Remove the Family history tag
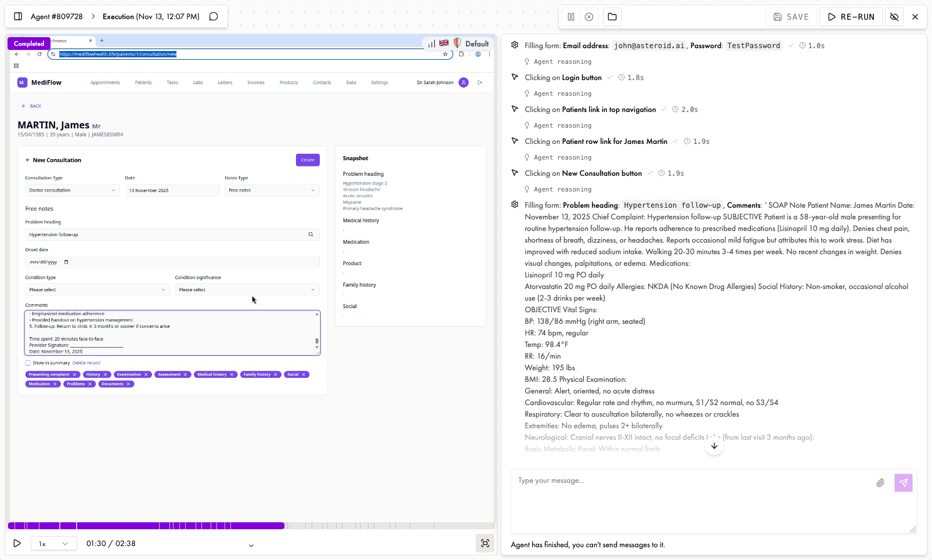This screenshot has height=560, width=932. point(276,374)
